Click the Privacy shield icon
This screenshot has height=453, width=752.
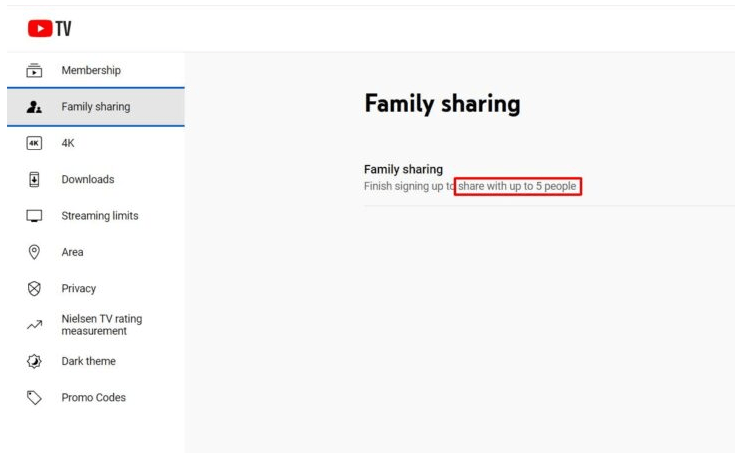pyautogui.click(x=34, y=289)
